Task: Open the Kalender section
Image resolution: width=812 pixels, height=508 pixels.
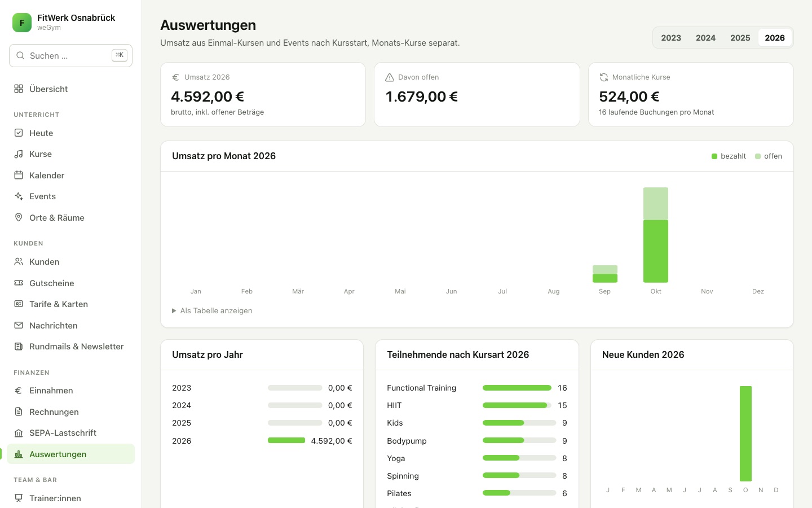Action: point(70,175)
